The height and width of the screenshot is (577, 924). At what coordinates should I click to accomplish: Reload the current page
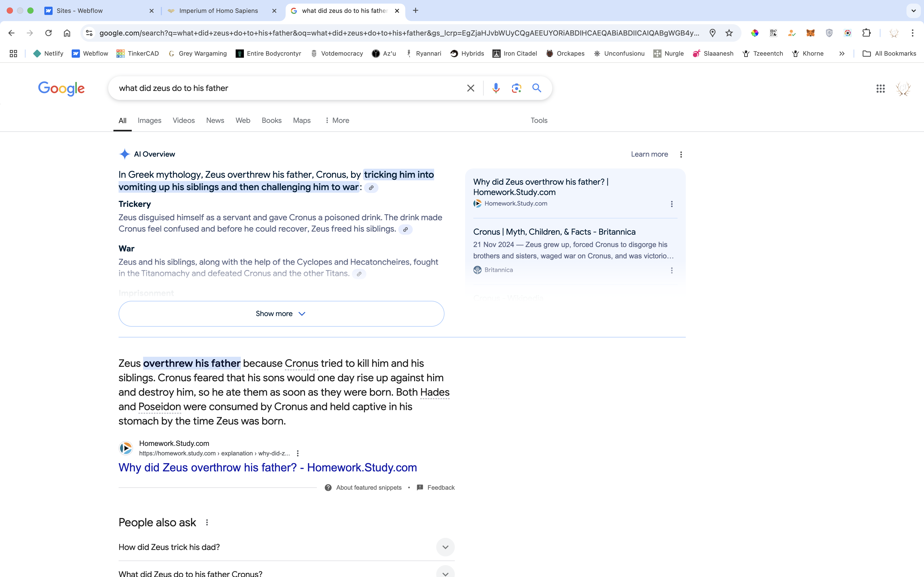click(x=48, y=33)
